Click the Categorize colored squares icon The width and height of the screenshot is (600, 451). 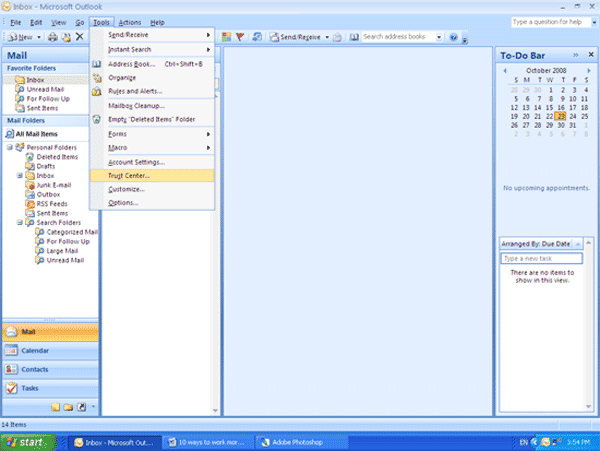pos(227,37)
